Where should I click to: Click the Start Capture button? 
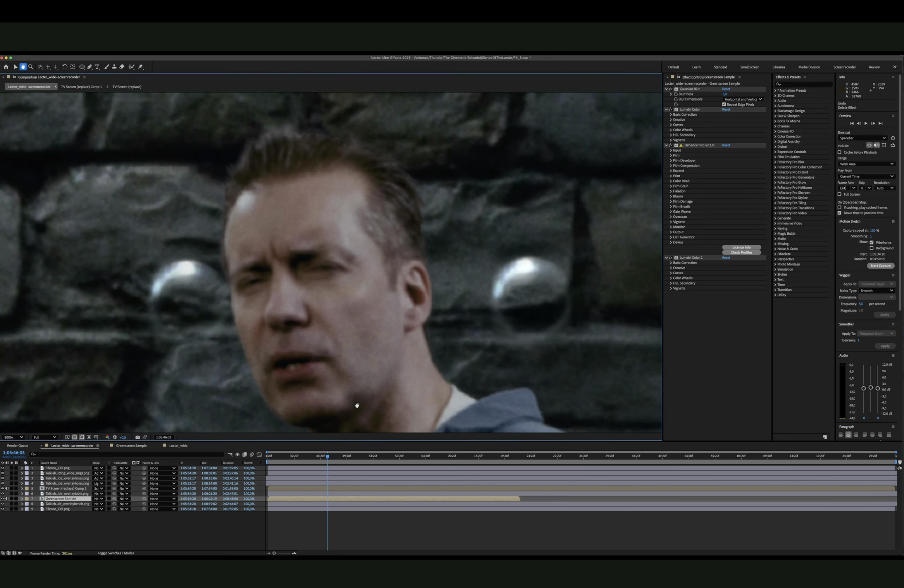(880, 266)
